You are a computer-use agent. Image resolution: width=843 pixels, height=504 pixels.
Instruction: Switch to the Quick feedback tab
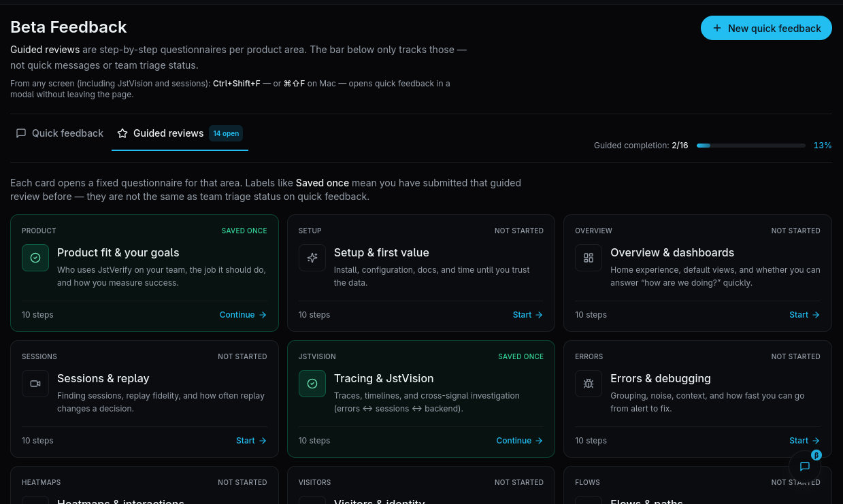coord(60,133)
